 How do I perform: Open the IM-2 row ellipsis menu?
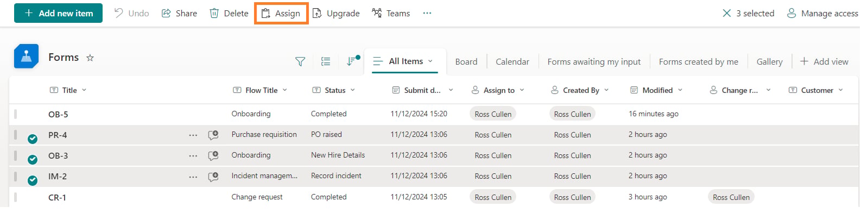(x=193, y=177)
